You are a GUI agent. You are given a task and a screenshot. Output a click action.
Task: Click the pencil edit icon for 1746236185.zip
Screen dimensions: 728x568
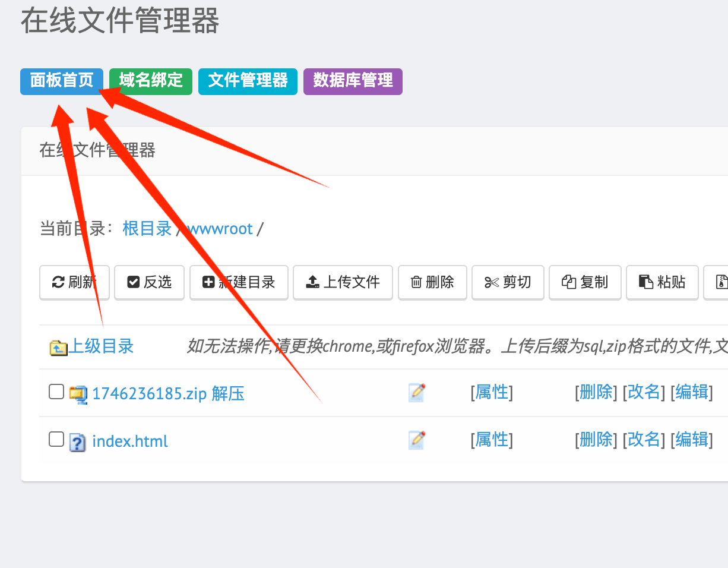coord(417,392)
